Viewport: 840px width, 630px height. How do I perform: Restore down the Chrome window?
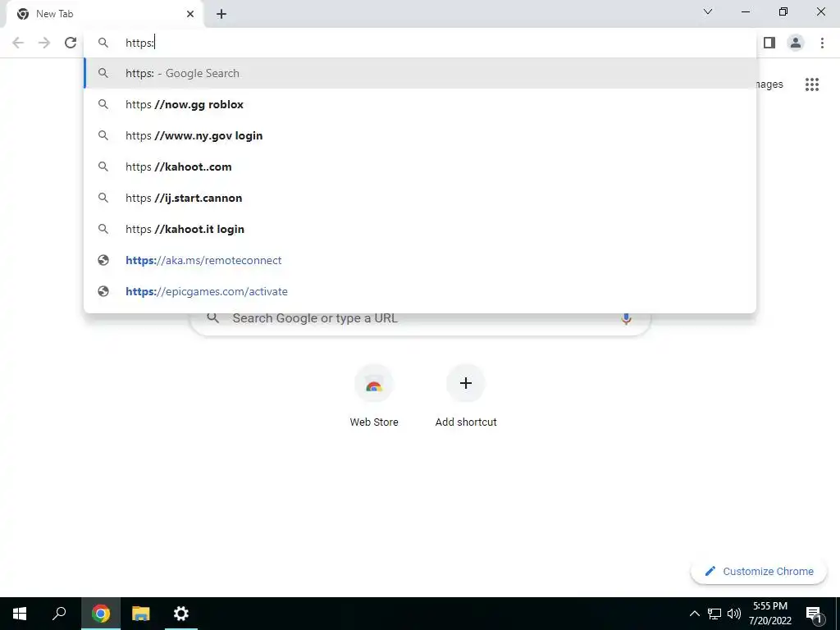tap(783, 11)
